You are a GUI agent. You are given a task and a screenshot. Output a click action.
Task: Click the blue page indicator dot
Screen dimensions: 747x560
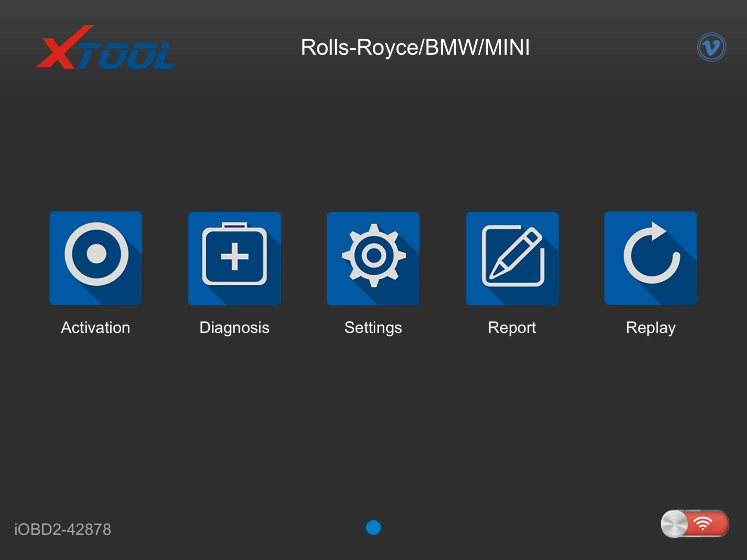[373, 527]
